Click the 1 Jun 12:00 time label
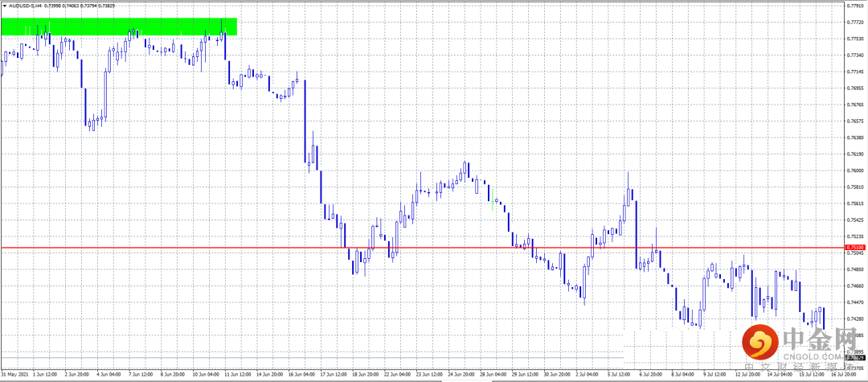This screenshot has height=382, width=868. pyautogui.click(x=46, y=374)
